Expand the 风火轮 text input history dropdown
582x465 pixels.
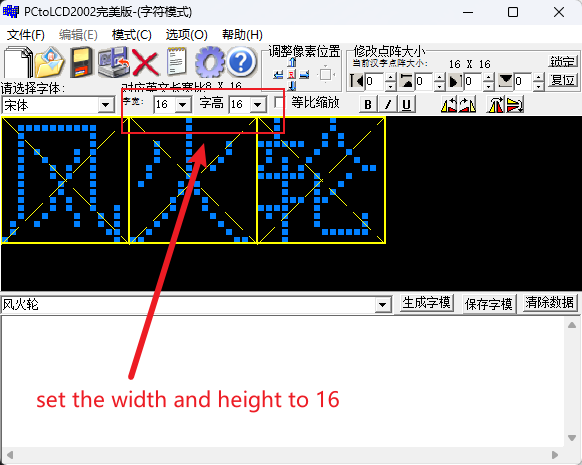pos(382,305)
